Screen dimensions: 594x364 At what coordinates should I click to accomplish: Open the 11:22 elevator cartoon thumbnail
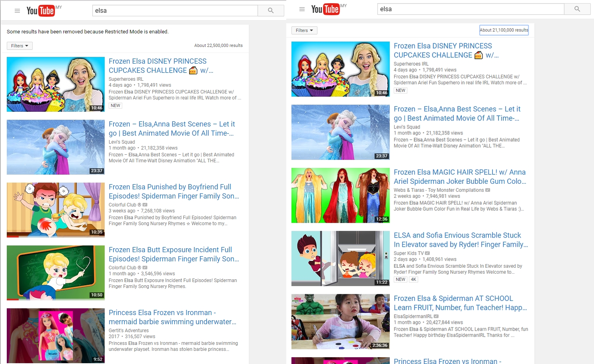[340, 258]
